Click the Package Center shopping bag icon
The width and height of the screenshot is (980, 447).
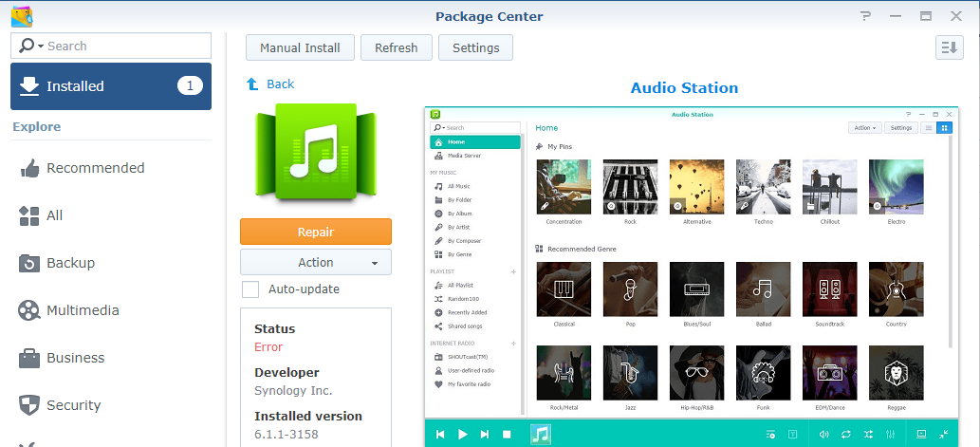tap(22, 16)
